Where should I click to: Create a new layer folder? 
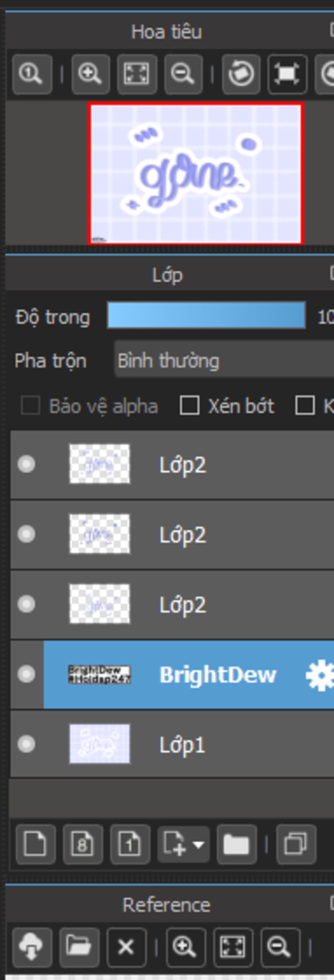(236, 844)
